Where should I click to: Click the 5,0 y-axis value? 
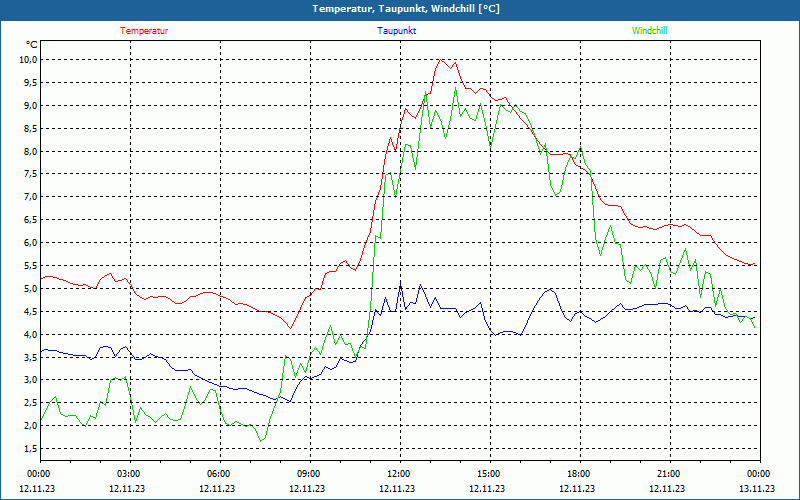click(31, 289)
